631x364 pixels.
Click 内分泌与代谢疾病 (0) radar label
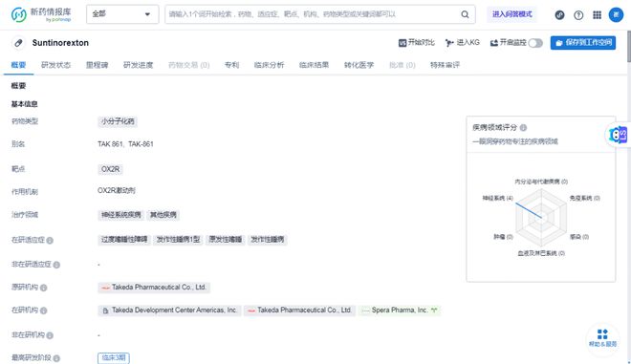point(541,182)
